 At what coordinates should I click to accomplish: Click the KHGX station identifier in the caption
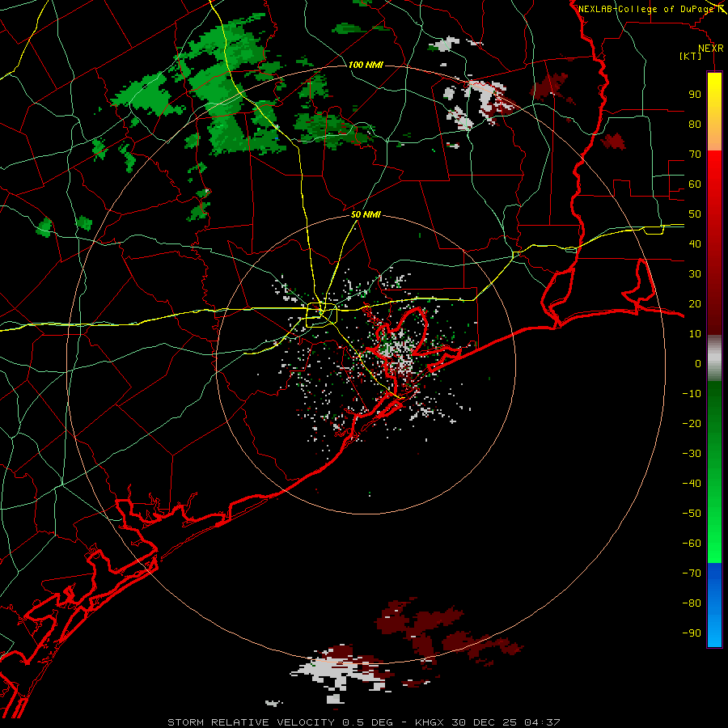[x=429, y=722]
